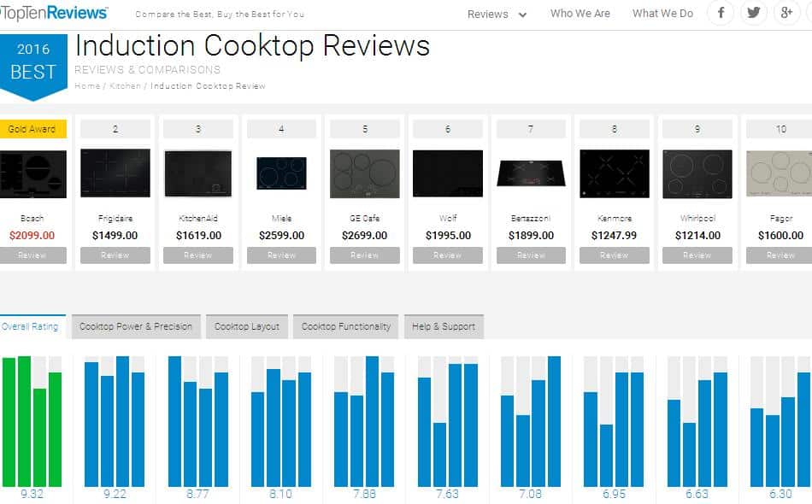Click the 8.10 rating bar chart
The height and width of the screenshot is (504, 812).
(x=281, y=421)
